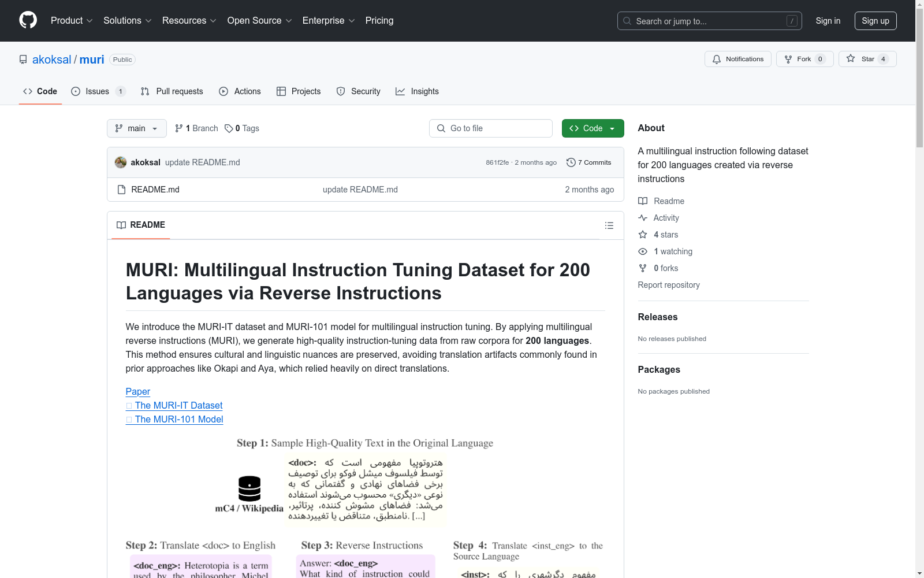Open the Pricing page
Image resolution: width=924 pixels, height=578 pixels.
coord(379,21)
